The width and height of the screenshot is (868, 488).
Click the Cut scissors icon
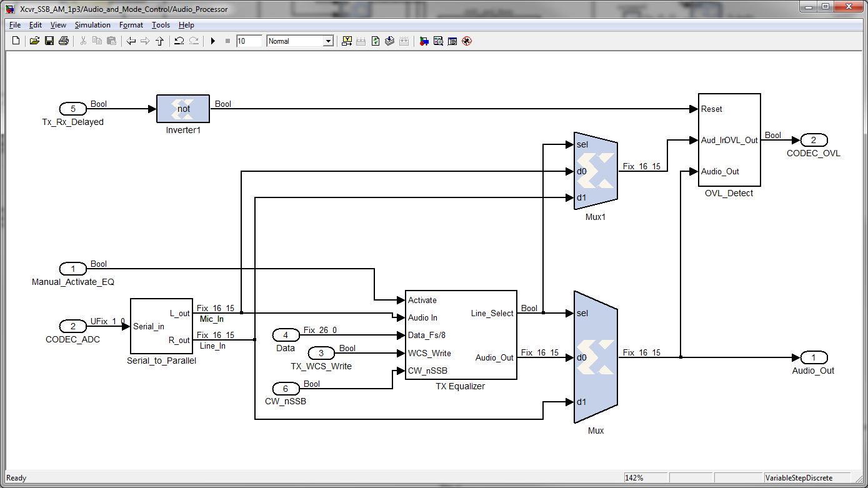(83, 41)
